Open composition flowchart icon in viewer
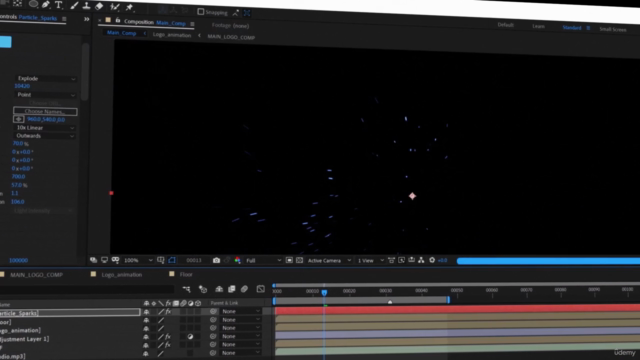Image resolution: width=640 pixels, height=360 pixels. 421,260
